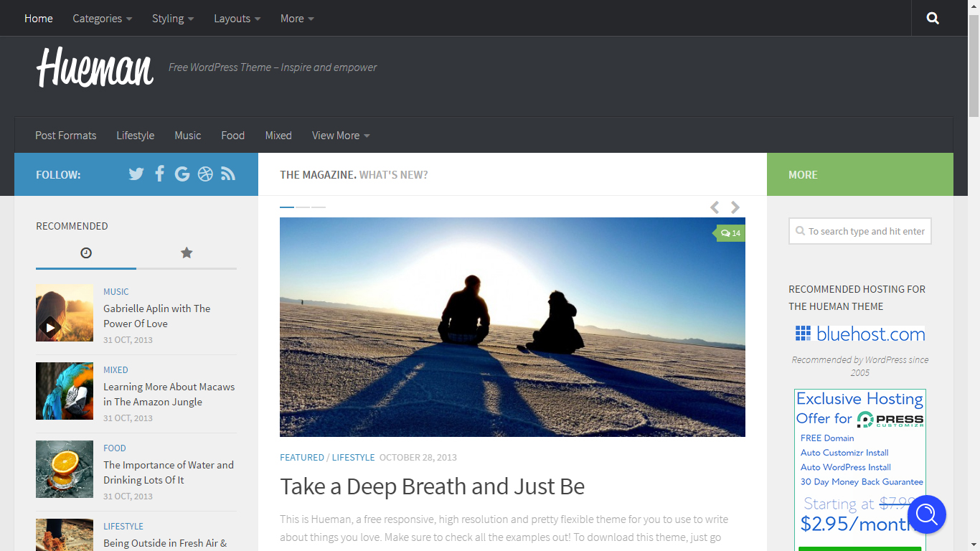Open the RSS feed icon

pyautogui.click(x=228, y=174)
